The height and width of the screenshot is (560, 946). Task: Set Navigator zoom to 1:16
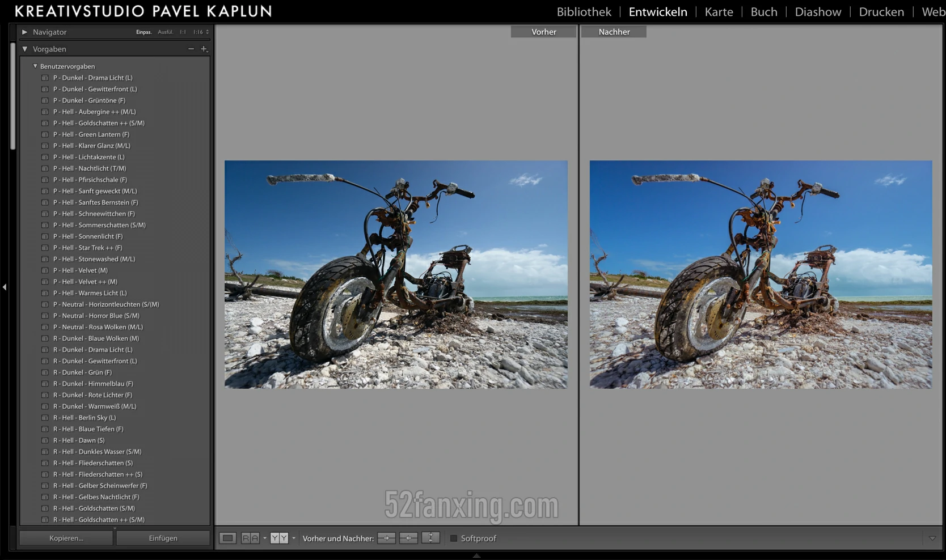(198, 32)
